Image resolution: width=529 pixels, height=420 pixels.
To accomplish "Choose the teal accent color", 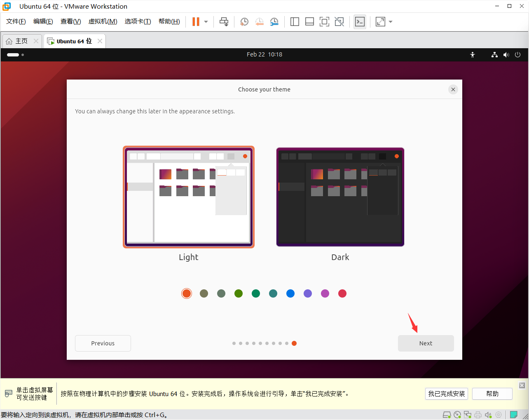I will (273, 293).
